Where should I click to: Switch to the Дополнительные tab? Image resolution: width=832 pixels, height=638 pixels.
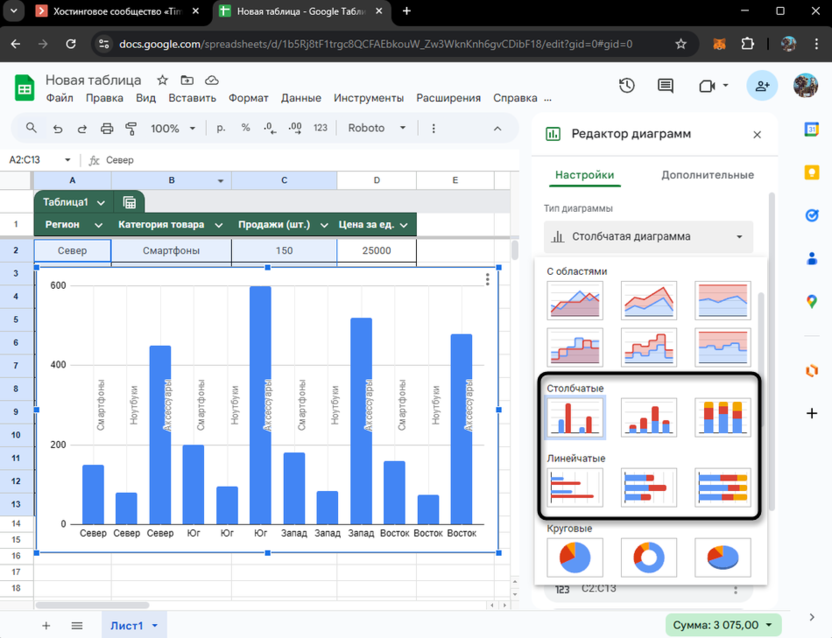tap(707, 175)
